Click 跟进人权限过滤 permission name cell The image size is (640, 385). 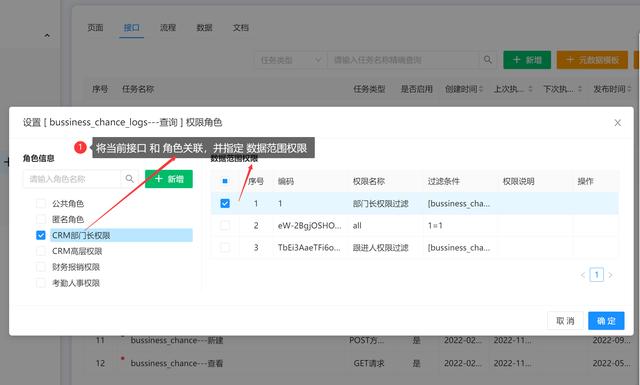(380, 247)
